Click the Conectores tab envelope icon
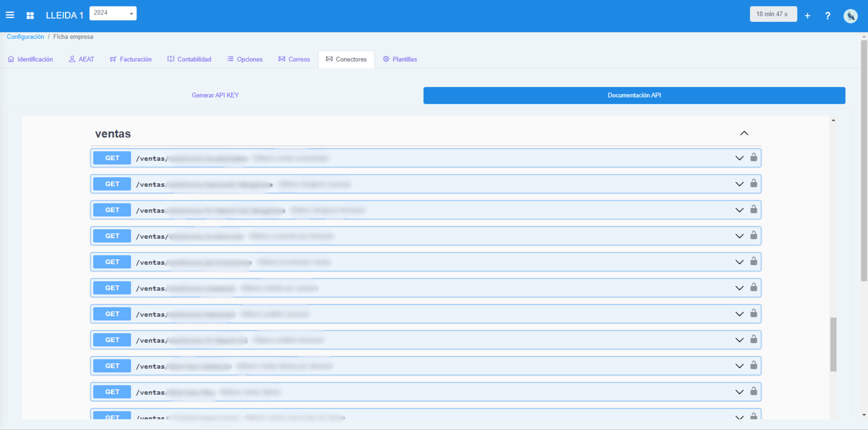868x430 pixels. tap(329, 59)
